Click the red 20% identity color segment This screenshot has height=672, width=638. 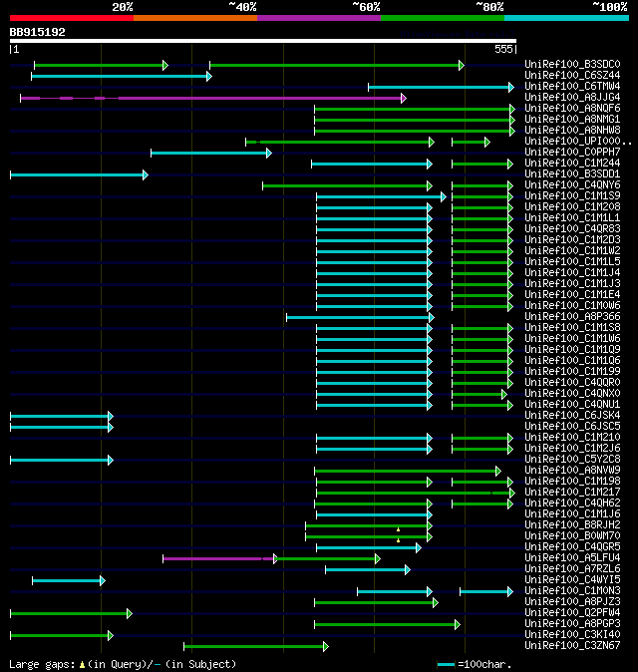tap(72, 18)
